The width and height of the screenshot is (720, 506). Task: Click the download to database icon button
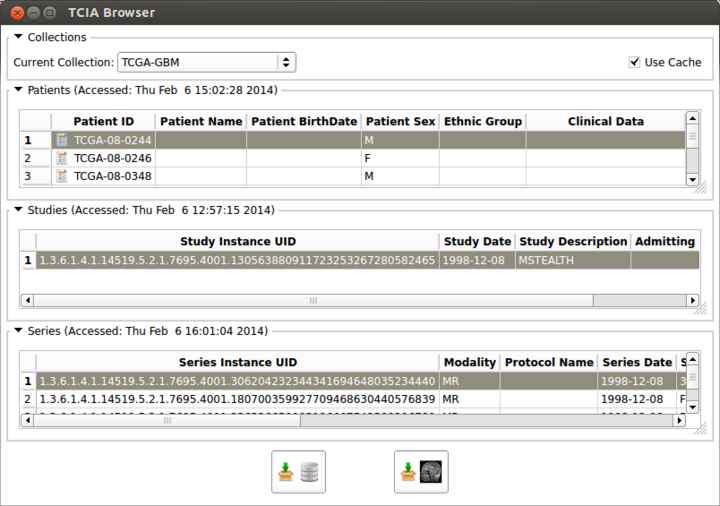coord(298,472)
